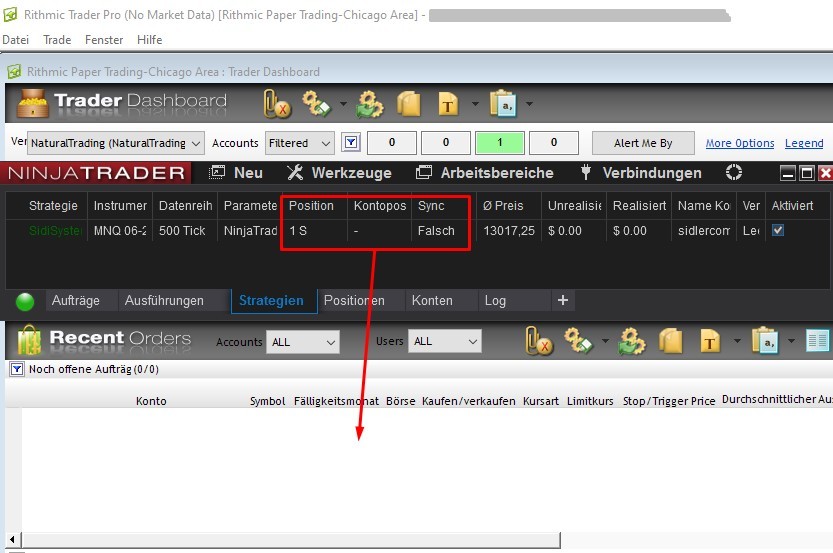The width and height of the screenshot is (833, 553).
Task: Click yellow documents icon in Trader Dashboard toolbar
Action: tap(409, 104)
